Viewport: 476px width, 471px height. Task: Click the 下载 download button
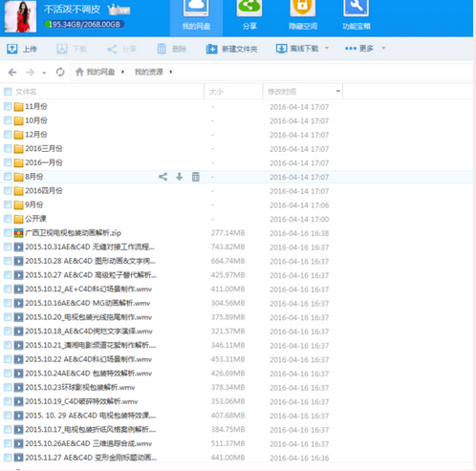point(72,49)
